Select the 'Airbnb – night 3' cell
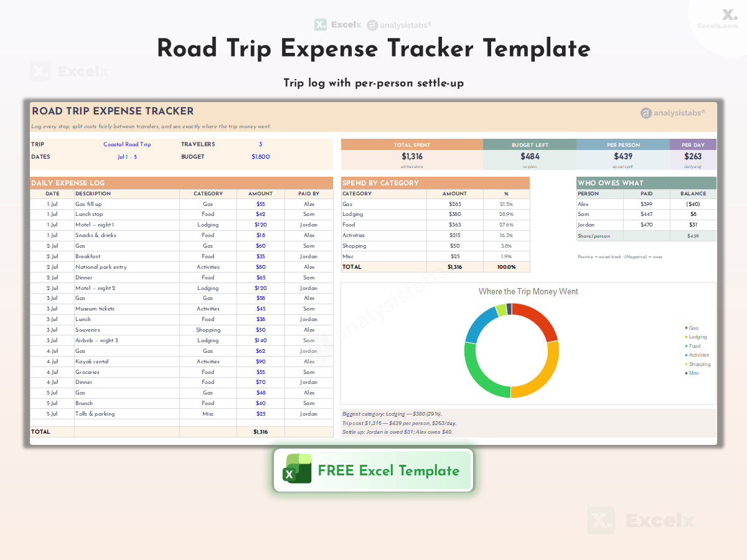The height and width of the screenshot is (560, 747). pyautogui.click(x=127, y=340)
